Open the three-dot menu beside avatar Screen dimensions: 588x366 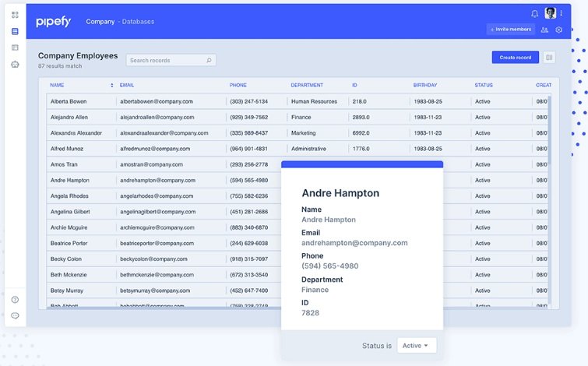[x=561, y=13]
